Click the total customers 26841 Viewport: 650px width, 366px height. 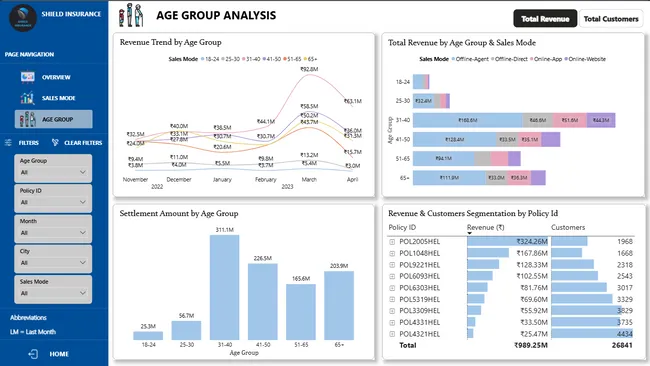coord(622,345)
